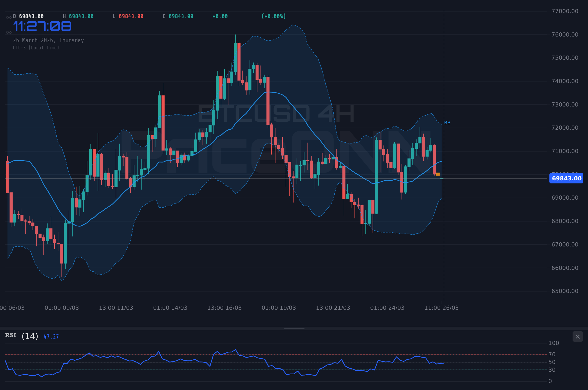Click the orange last candle marker
The width and height of the screenshot is (588, 390).
click(438, 174)
